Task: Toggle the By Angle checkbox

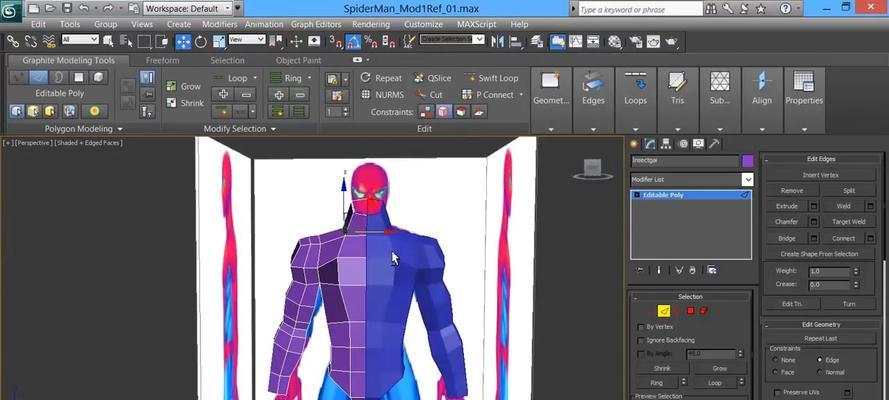Action: (641, 354)
